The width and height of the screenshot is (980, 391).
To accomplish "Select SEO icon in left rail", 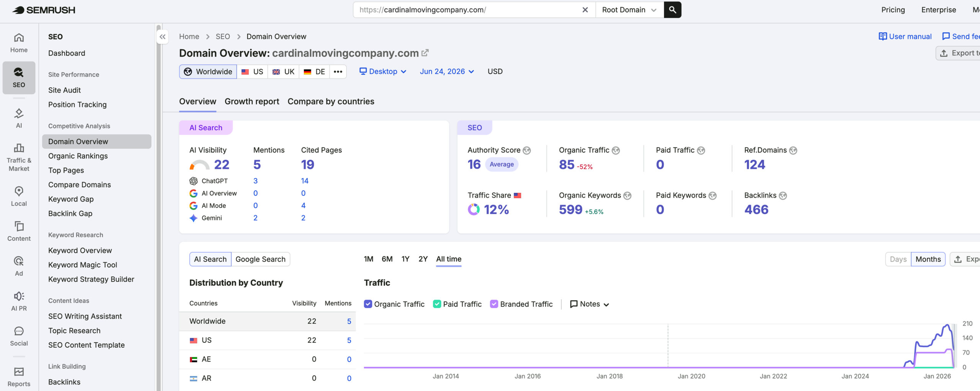I will (19, 78).
